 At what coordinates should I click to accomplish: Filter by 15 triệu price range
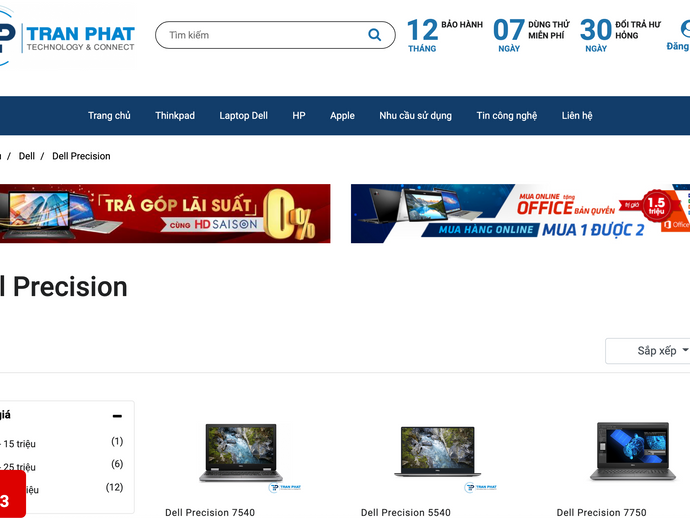[19, 444]
